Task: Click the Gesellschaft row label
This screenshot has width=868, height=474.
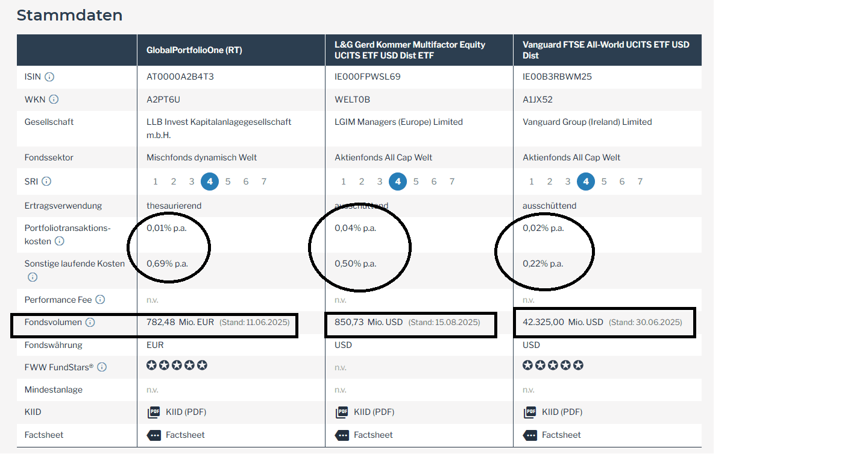Action: (x=49, y=122)
